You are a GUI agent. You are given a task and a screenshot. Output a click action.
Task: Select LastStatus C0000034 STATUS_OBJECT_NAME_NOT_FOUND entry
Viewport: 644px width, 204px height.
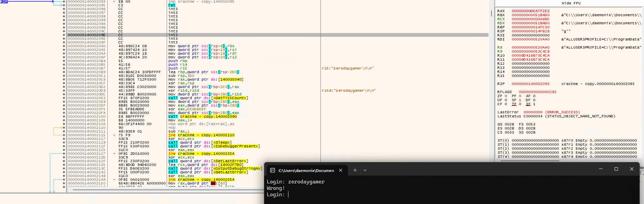tap(556, 116)
